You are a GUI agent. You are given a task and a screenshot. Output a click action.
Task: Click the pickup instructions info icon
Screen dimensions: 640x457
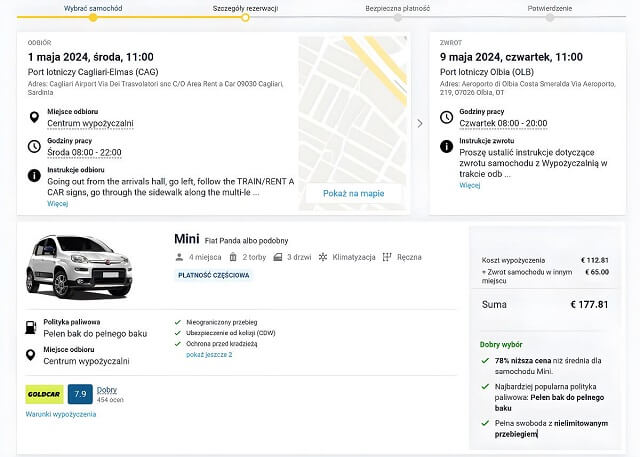[35, 174]
